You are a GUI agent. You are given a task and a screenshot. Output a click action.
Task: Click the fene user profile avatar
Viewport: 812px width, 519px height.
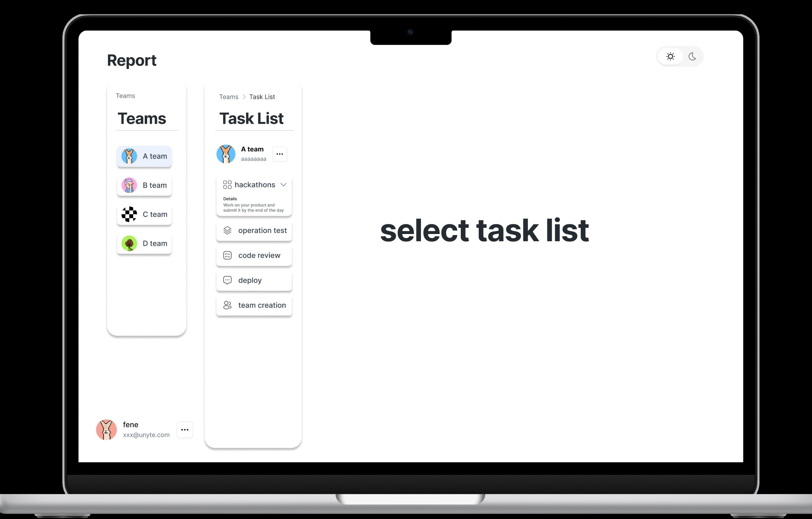click(107, 429)
